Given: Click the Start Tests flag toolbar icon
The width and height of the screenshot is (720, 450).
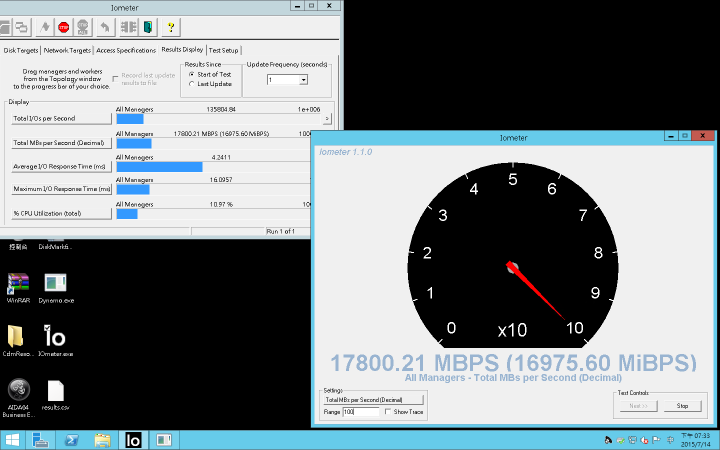Looking at the screenshot, I should pyautogui.click(x=45, y=28).
